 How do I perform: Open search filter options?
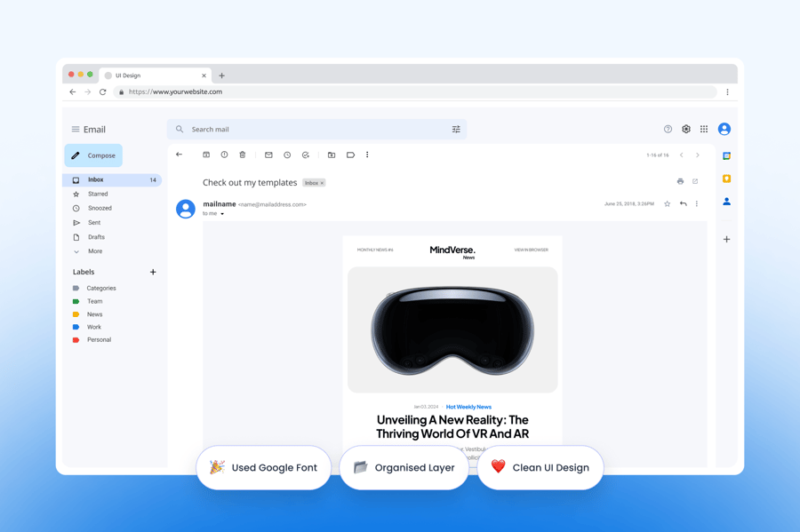[456, 130]
